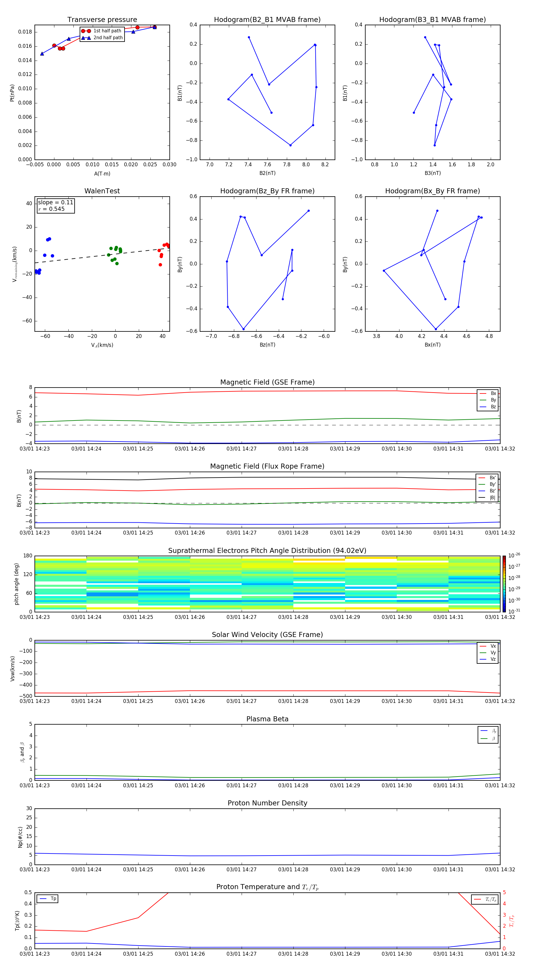Click the "A(T·m)" x-axis label

102,173
